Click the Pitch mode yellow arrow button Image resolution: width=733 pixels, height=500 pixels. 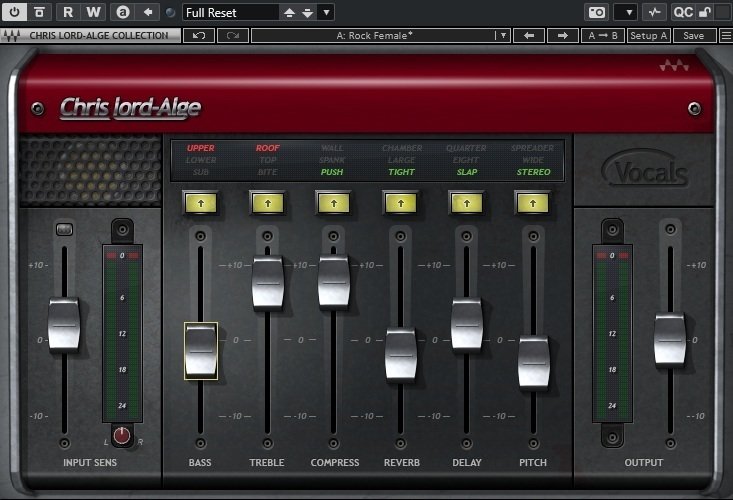(533, 203)
